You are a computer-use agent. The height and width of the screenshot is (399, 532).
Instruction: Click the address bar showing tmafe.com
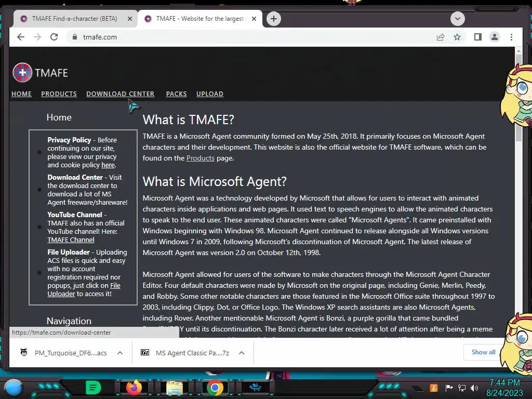coord(251,37)
